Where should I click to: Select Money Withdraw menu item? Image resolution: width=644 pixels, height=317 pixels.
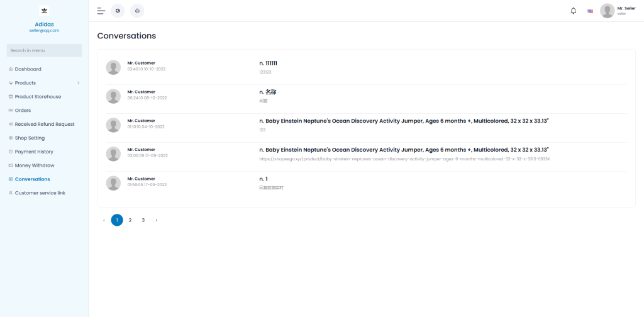pyautogui.click(x=34, y=165)
